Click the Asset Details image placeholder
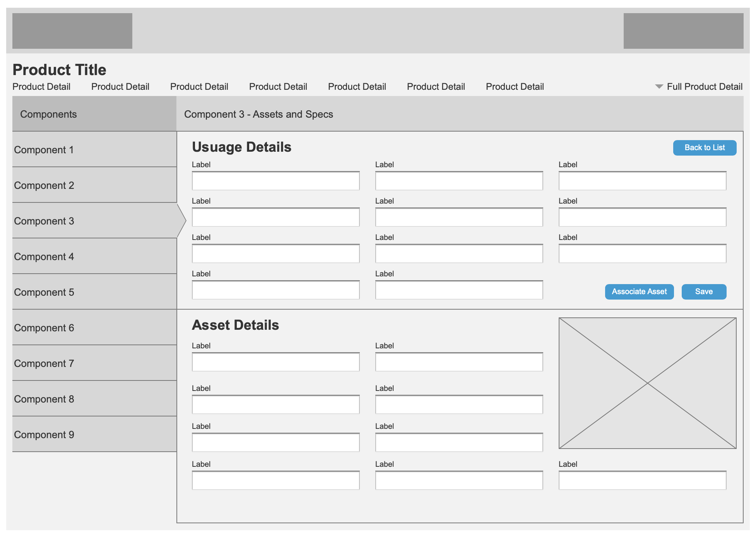This screenshot has width=756, height=538. click(x=647, y=383)
